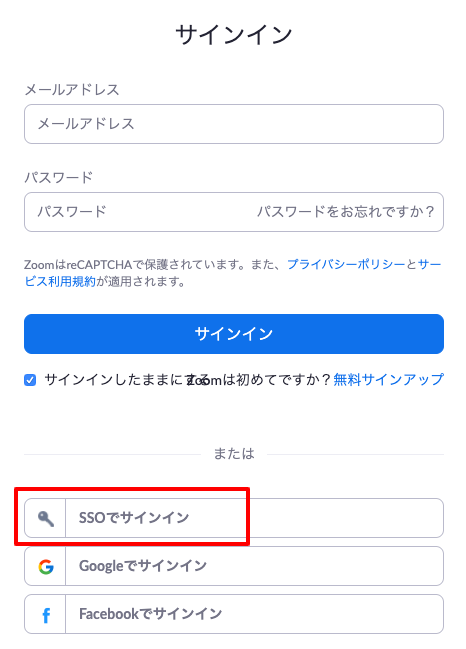
Task: Open the プライバシーポリシー link
Action: tap(346, 264)
